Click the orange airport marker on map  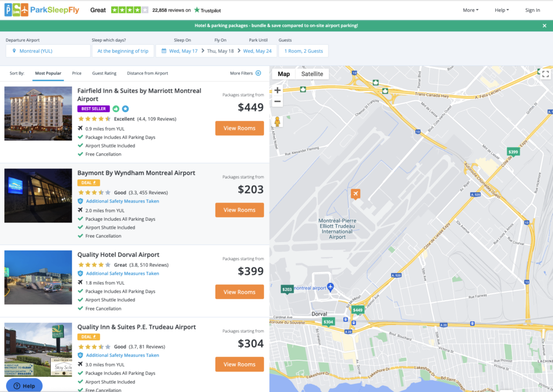tap(355, 193)
